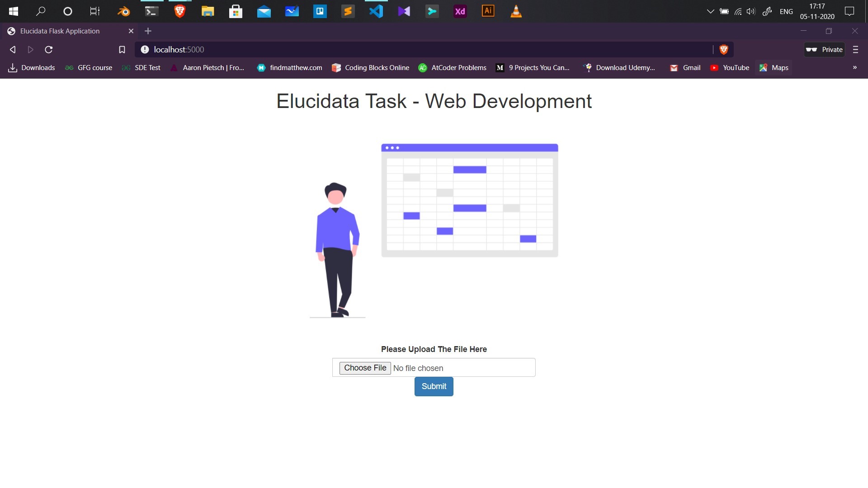Bookmark this page with bookmark icon

tap(122, 50)
